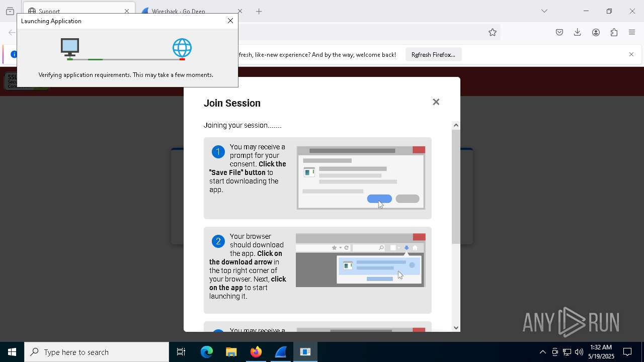Click the step 1 Save File illustration
The width and height of the screenshot is (644, 362).
coord(361,177)
